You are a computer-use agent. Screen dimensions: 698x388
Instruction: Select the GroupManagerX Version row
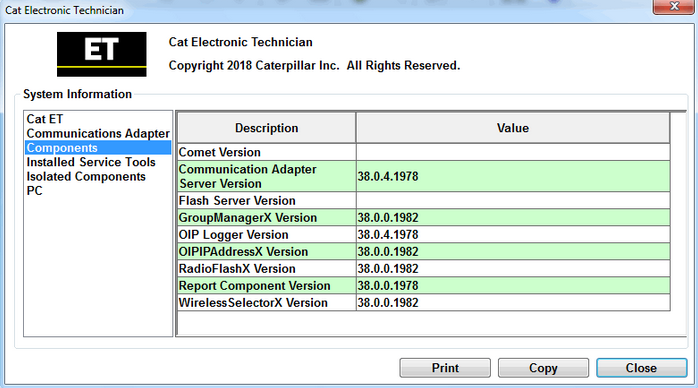coord(424,218)
